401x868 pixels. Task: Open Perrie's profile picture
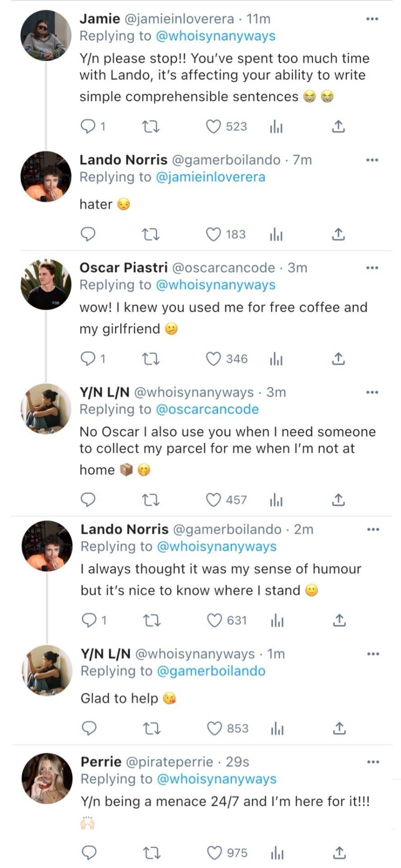pos(47,778)
